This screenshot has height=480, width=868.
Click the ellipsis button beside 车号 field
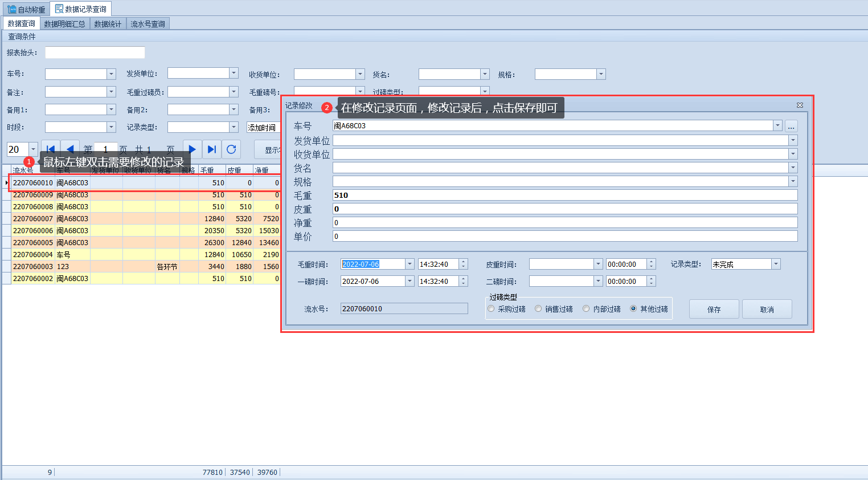[791, 126]
